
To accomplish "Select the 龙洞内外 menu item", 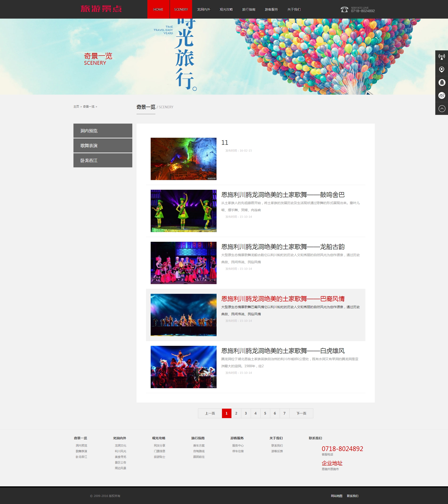I will (203, 9).
